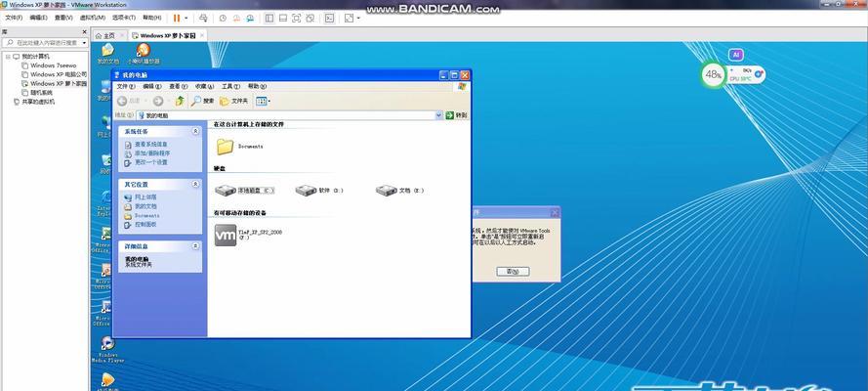Select the 软件 (D:) drive icon
The image size is (868, 391).
coord(307,190)
